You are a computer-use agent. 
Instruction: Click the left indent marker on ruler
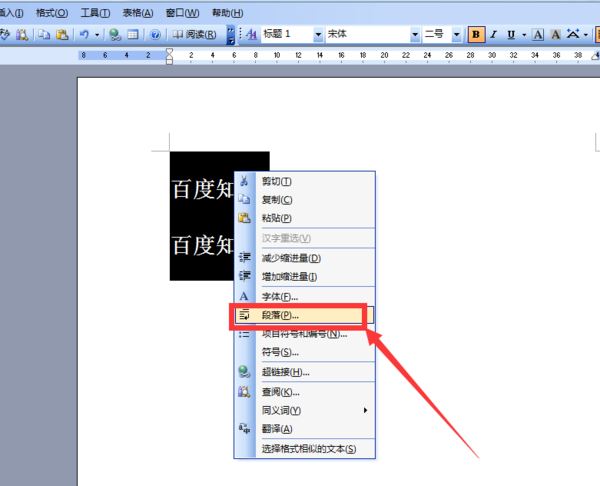[x=170, y=61]
